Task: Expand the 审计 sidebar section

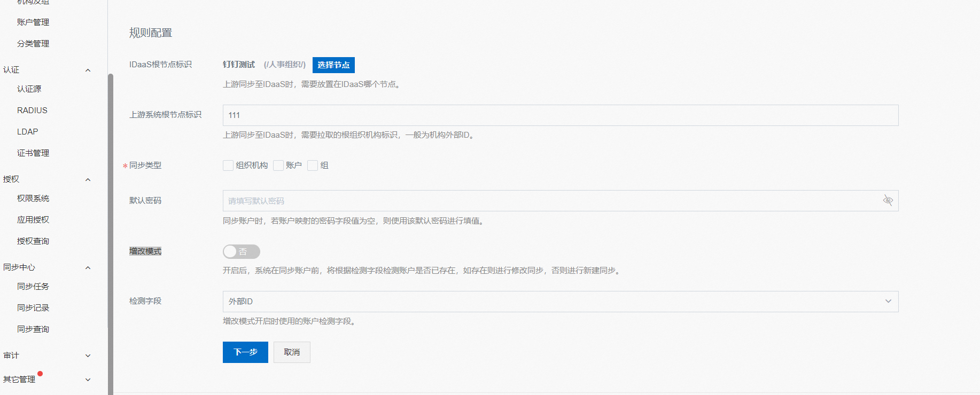Action: click(x=88, y=356)
